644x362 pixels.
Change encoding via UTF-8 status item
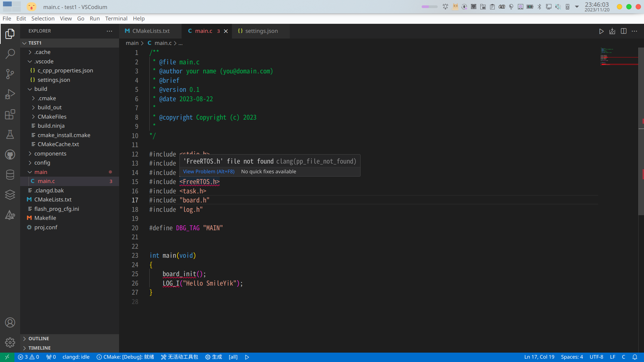(596, 357)
